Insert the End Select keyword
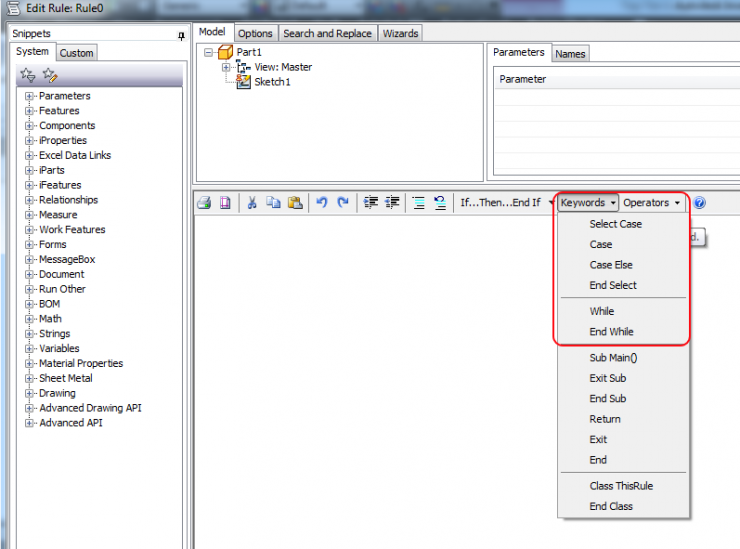 point(613,285)
